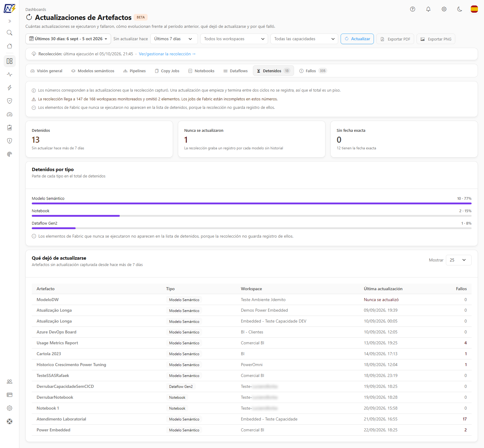Open the sidebar settings gear at the bottom

pyautogui.click(x=10, y=408)
